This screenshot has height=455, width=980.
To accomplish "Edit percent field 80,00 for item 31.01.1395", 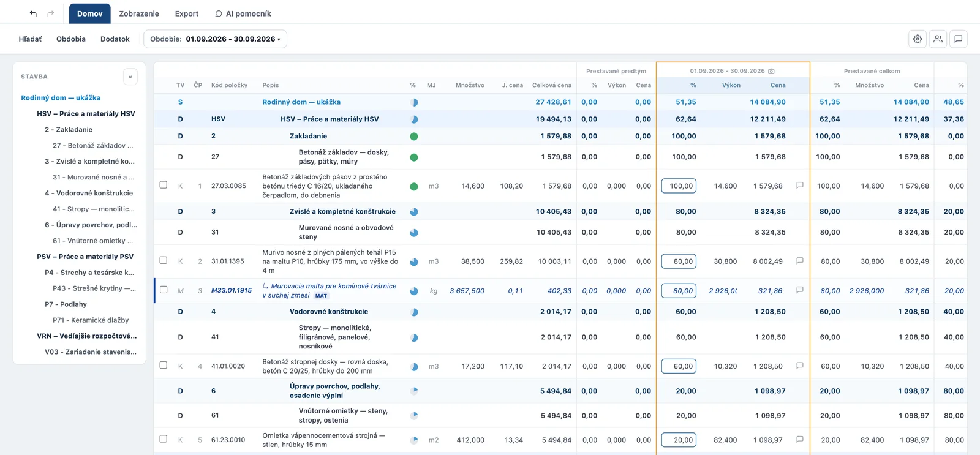I will point(679,261).
